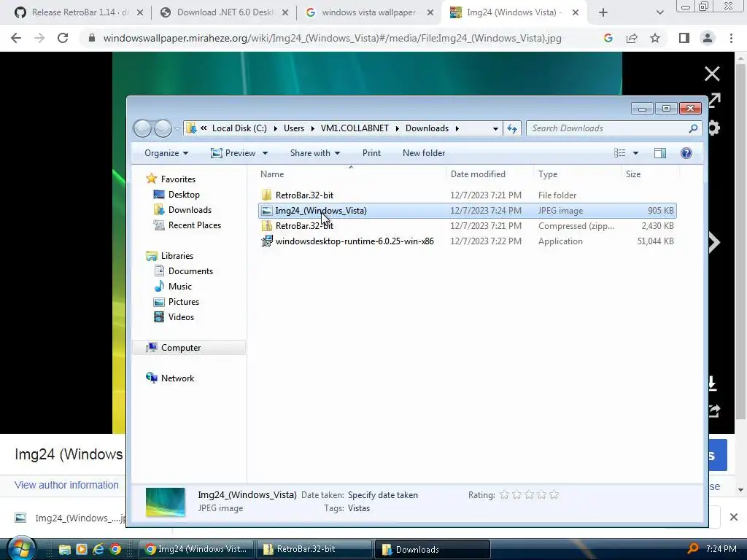This screenshot has height=560, width=747.
Task: Set rating to five stars
Action: click(x=554, y=495)
